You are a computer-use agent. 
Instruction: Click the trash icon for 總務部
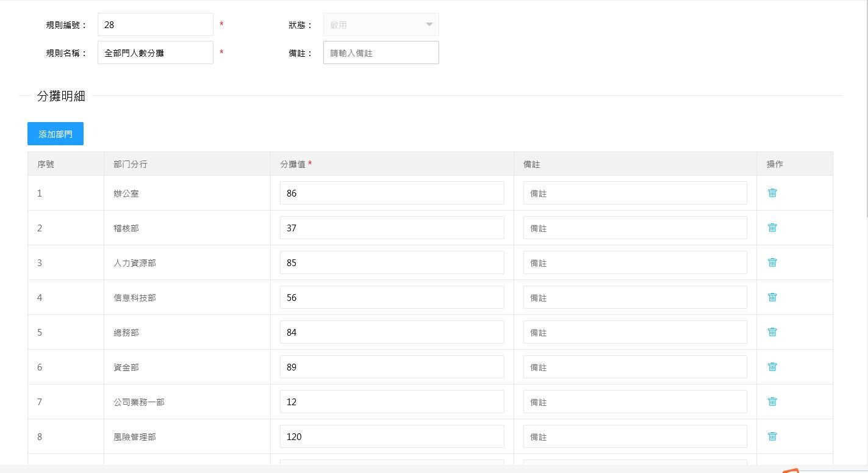pos(772,332)
